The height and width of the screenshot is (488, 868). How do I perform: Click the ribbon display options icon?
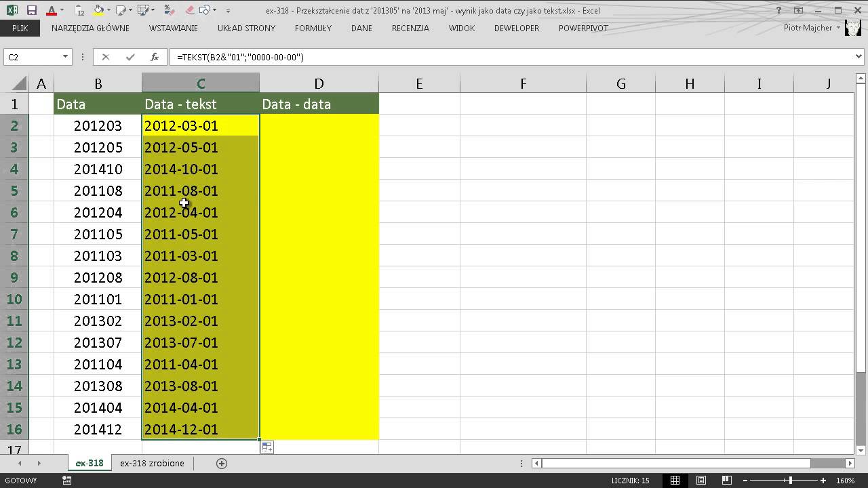click(x=799, y=10)
